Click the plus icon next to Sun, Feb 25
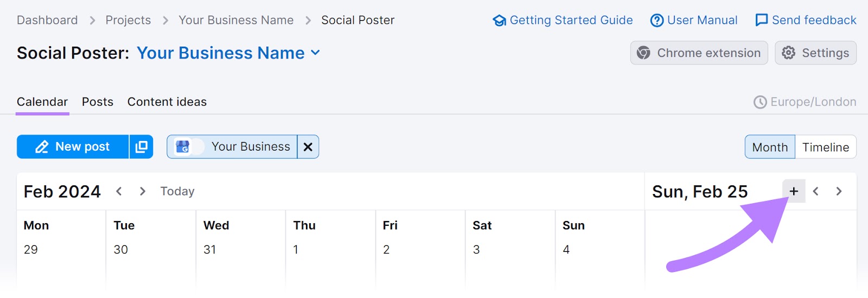868x298 pixels. click(x=794, y=191)
